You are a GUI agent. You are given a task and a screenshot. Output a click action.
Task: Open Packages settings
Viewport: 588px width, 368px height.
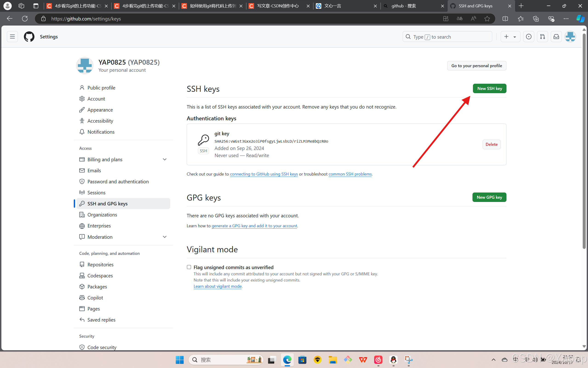(x=123, y=287)
